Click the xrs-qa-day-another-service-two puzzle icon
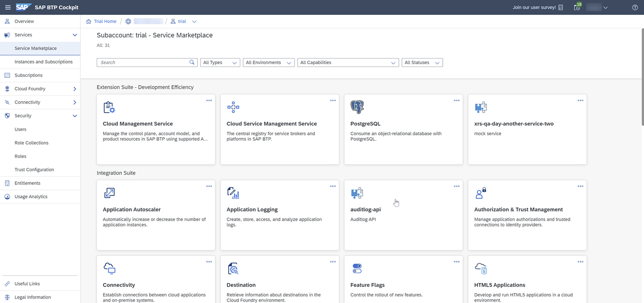 481,107
